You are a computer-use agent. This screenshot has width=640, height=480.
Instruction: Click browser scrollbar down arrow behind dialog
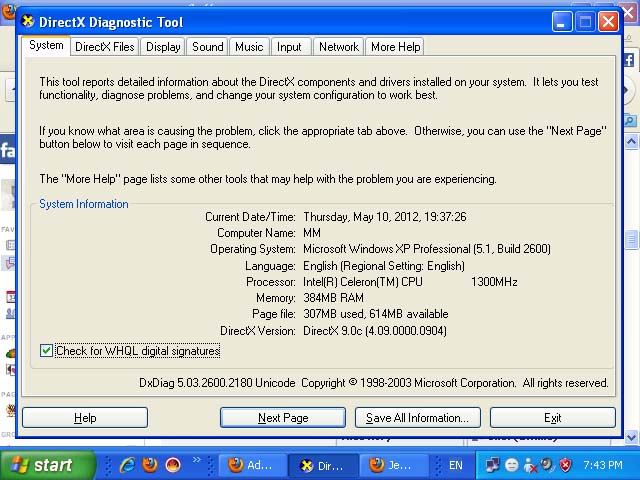(x=631, y=438)
